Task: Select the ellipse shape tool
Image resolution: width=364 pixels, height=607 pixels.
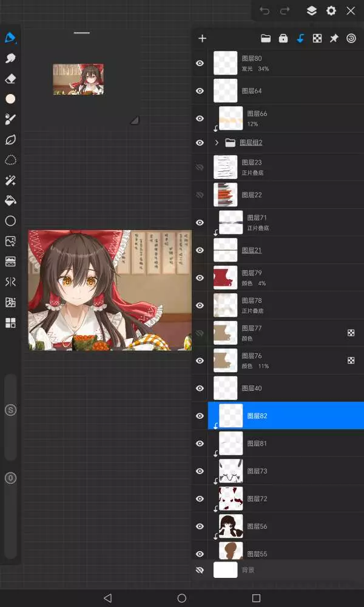Action: (10, 221)
